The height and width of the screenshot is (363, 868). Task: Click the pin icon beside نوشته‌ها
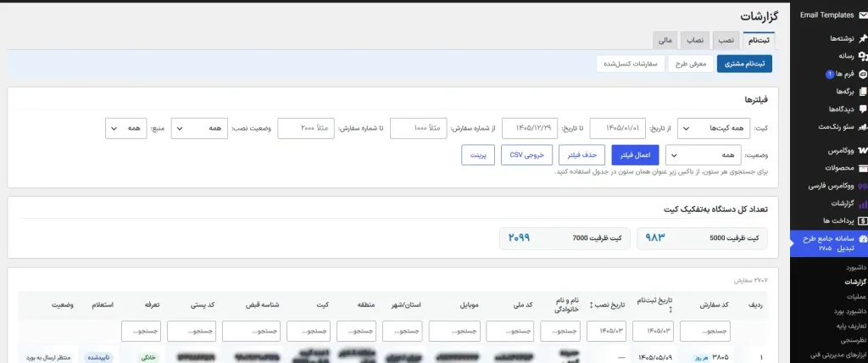862,38
